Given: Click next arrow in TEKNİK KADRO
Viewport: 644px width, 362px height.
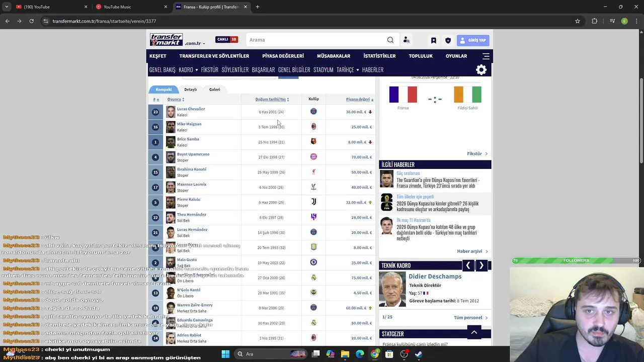Looking at the screenshot, I should tap(481, 265).
